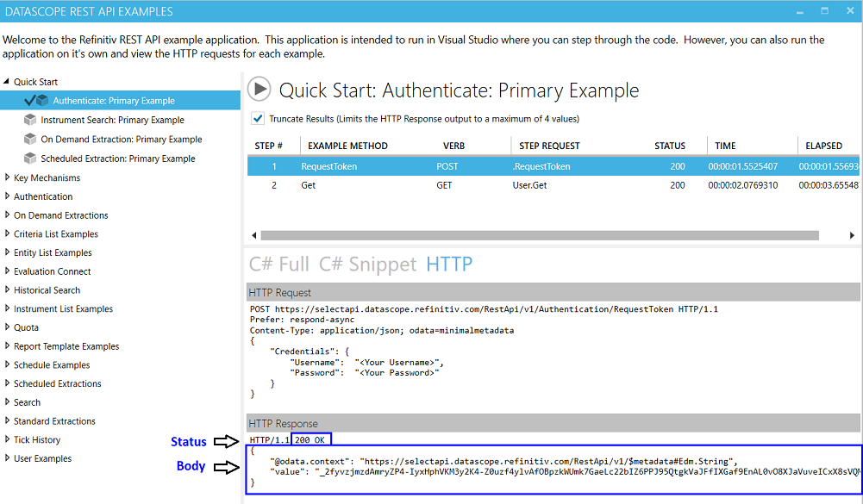Screen dimensions: 863x504
Task: Expand Search tree node
Action: (7, 401)
